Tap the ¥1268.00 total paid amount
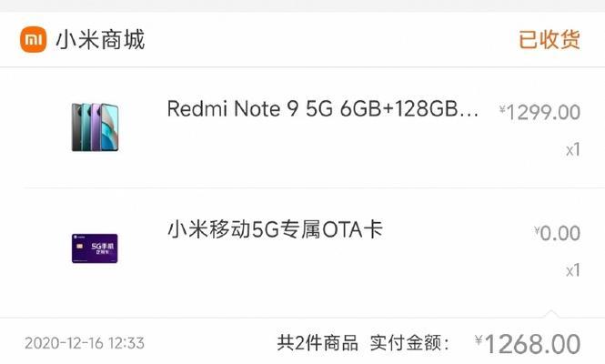Image resolution: width=605 pixels, height=364 pixels. pyautogui.click(x=528, y=344)
